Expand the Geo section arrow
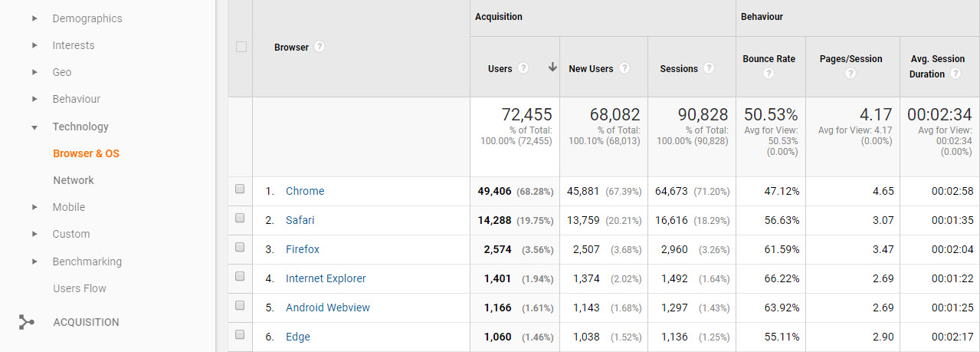980x352 pixels. (x=34, y=72)
